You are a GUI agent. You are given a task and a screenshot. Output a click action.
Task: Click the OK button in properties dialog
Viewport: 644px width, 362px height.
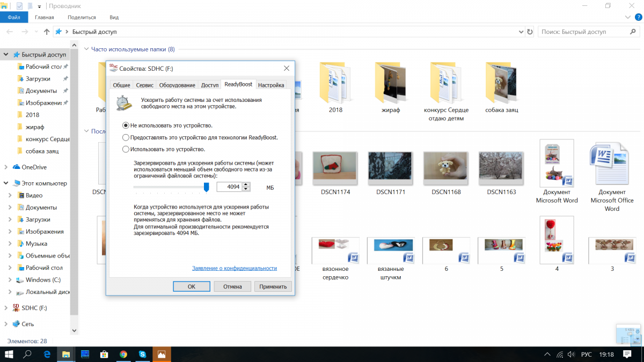pyautogui.click(x=192, y=286)
